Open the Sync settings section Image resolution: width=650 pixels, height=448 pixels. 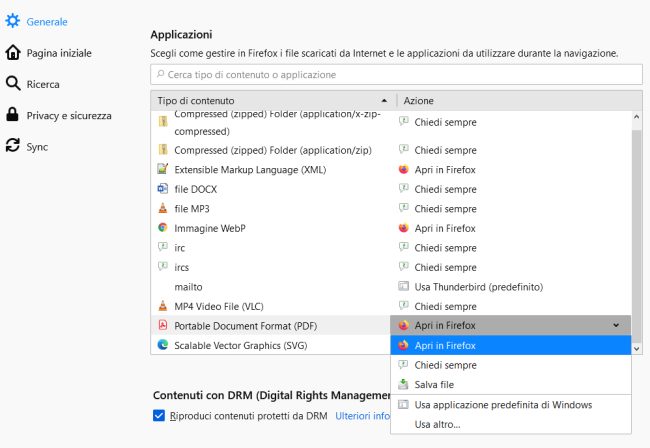37,147
